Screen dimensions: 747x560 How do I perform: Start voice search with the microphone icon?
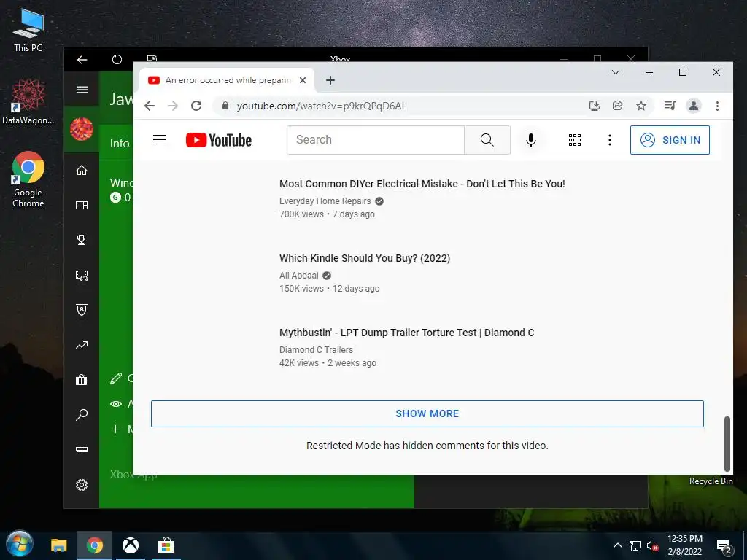tap(531, 139)
